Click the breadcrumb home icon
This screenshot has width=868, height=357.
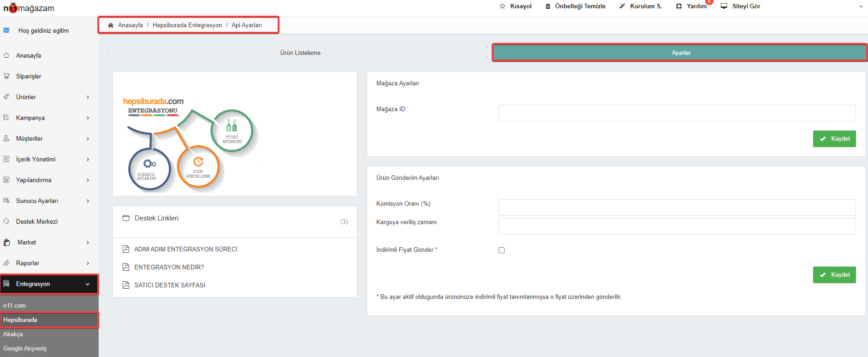111,25
